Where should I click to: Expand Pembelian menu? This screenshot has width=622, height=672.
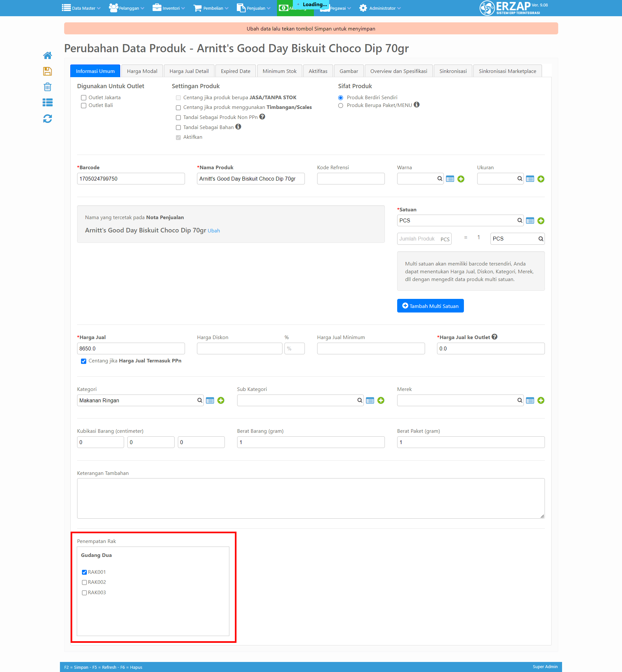click(211, 8)
